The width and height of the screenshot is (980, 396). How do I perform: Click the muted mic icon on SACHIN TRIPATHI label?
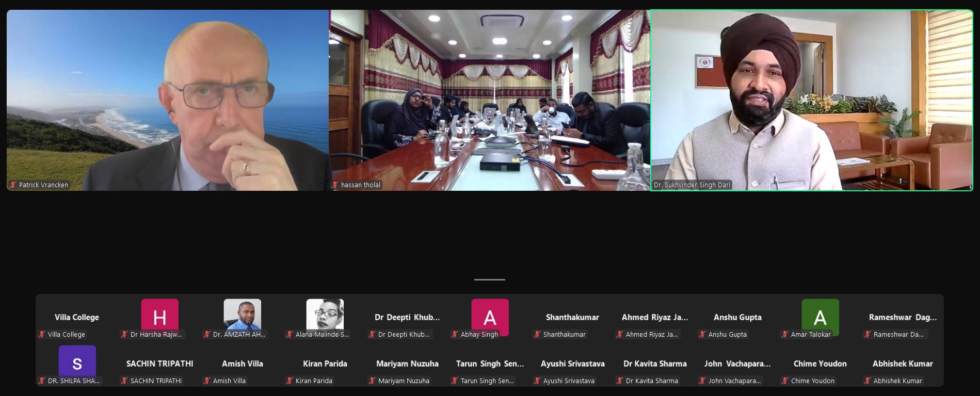click(124, 381)
